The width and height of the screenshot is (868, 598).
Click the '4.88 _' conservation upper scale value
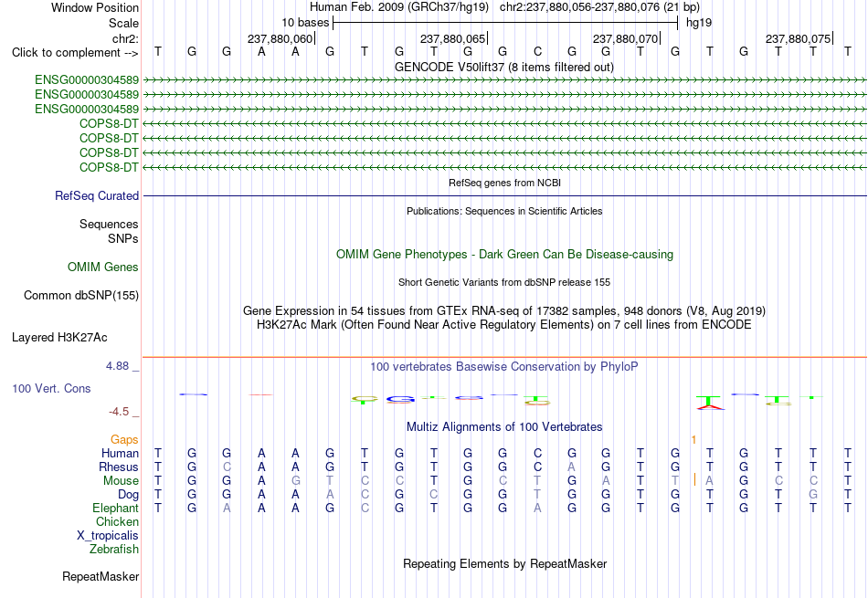tap(122, 366)
